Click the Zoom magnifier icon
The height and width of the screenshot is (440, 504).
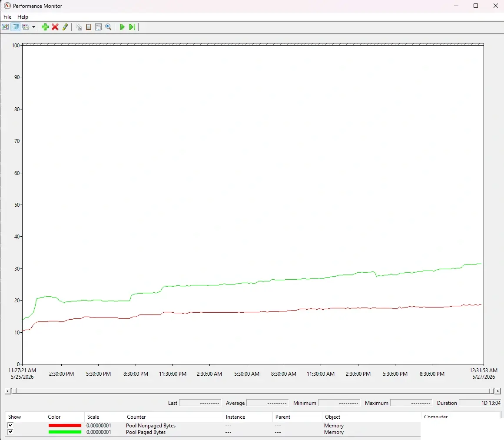(x=108, y=27)
